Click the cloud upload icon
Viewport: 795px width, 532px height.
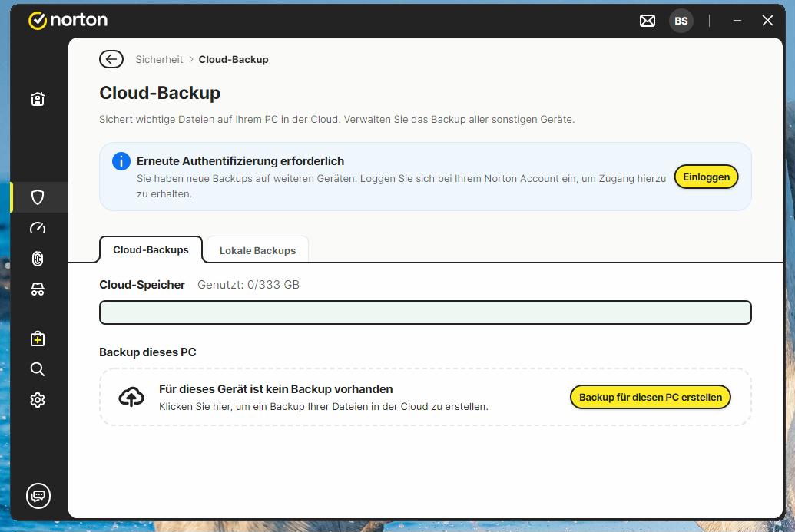click(x=131, y=397)
